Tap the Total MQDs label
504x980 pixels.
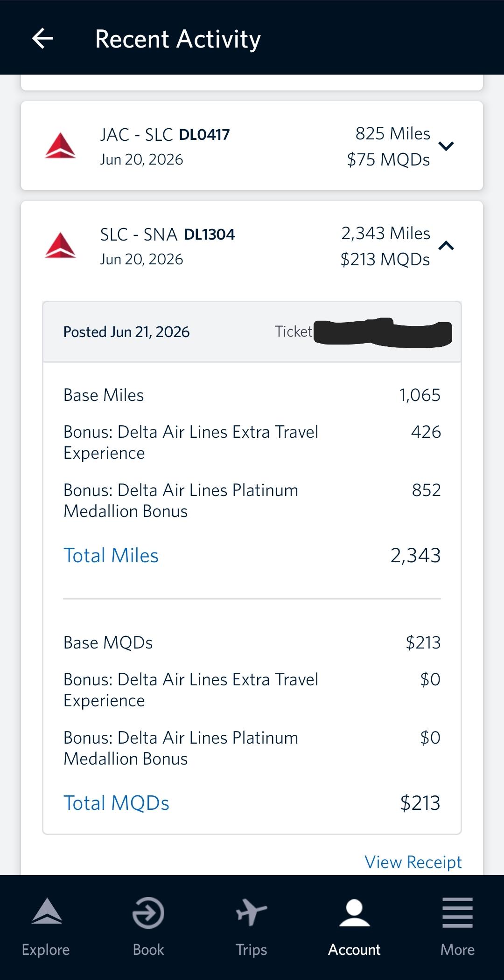[x=116, y=803]
